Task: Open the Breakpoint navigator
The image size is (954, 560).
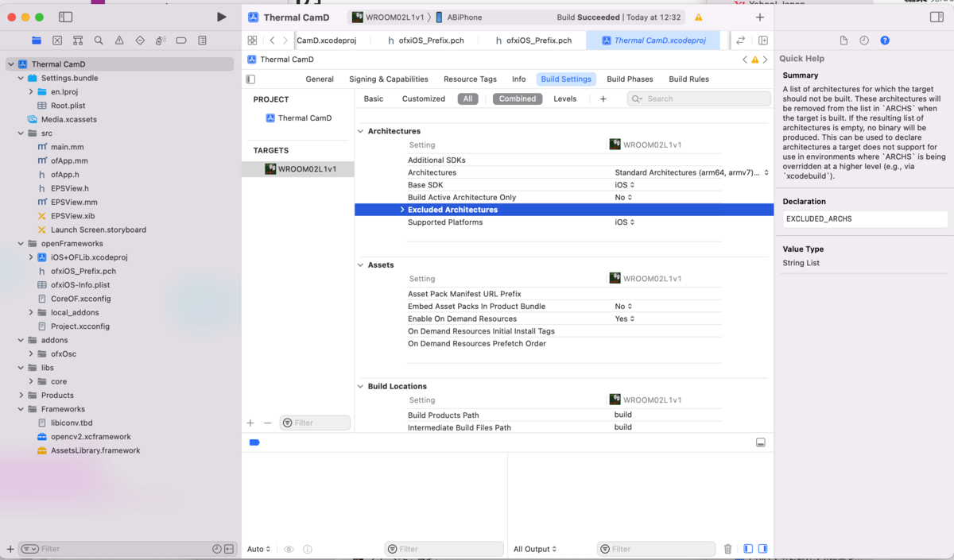Action: pos(181,41)
